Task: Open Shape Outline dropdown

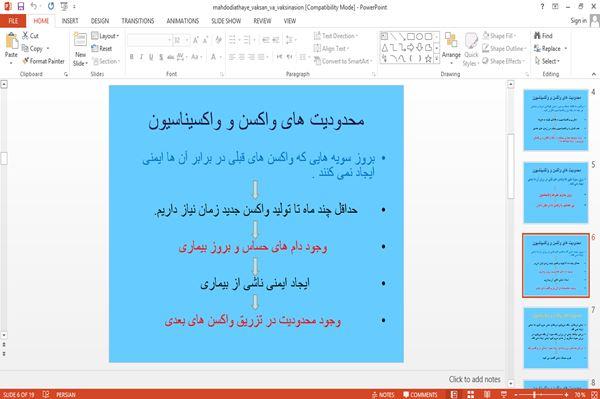Action: pyautogui.click(x=504, y=49)
